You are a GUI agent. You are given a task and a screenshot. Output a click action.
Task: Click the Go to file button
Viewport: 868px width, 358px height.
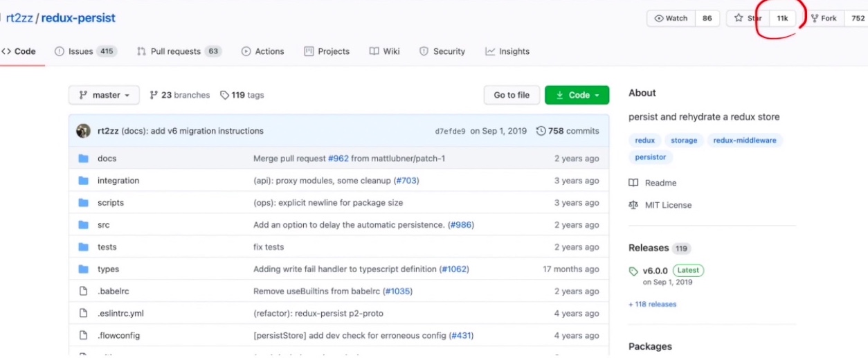click(512, 95)
